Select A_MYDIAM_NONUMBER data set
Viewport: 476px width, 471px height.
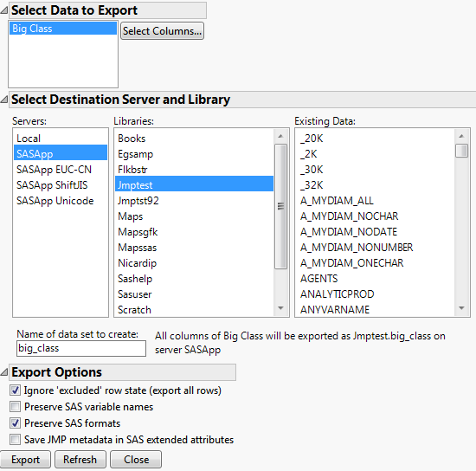(x=376, y=248)
